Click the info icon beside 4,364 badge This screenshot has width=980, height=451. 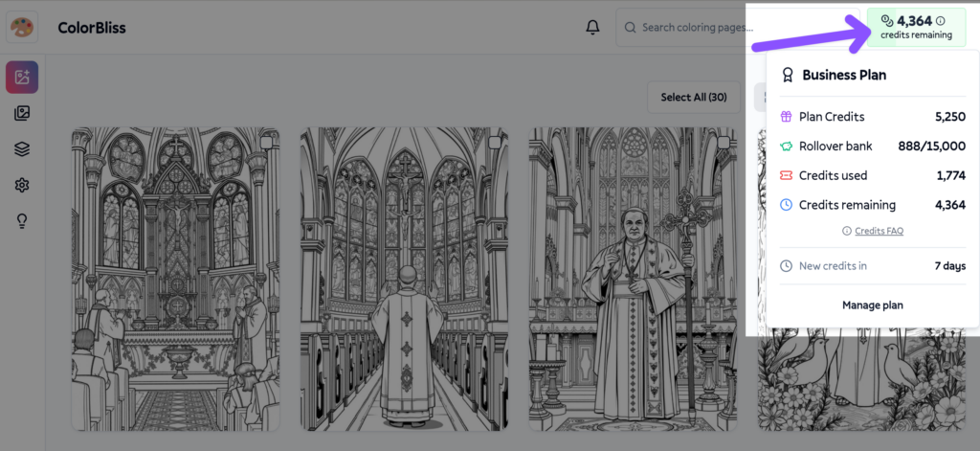coord(941,21)
